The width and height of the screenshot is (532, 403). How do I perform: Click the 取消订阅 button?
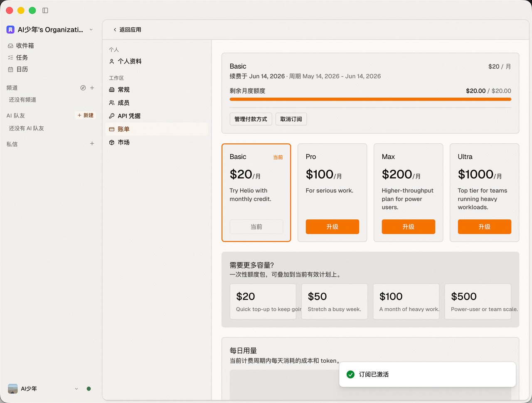291,119
